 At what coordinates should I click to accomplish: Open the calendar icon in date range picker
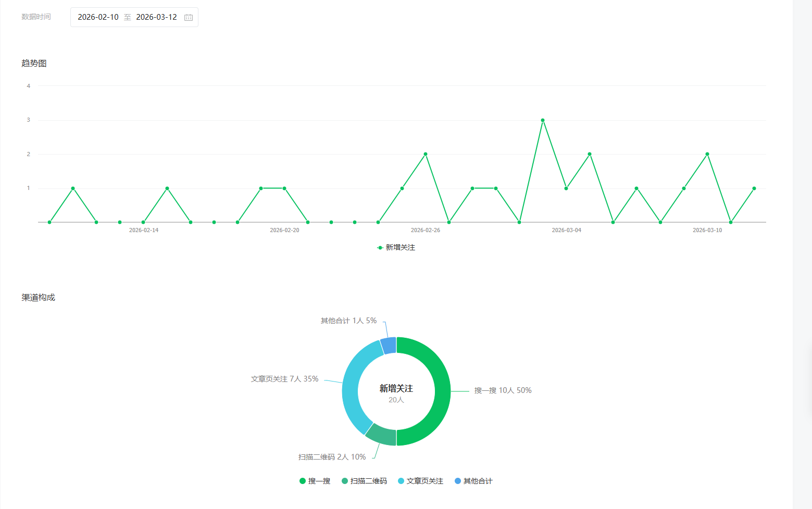coord(189,17)
